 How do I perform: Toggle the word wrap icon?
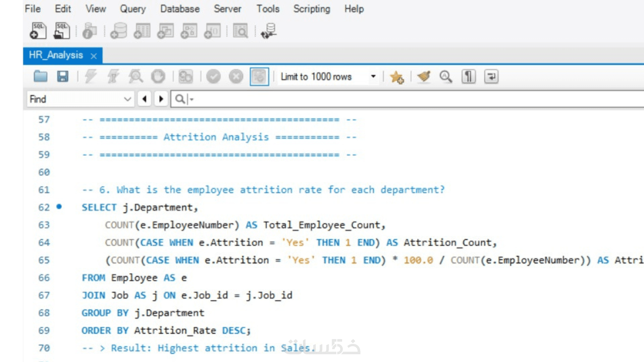(x=491, y=76)
